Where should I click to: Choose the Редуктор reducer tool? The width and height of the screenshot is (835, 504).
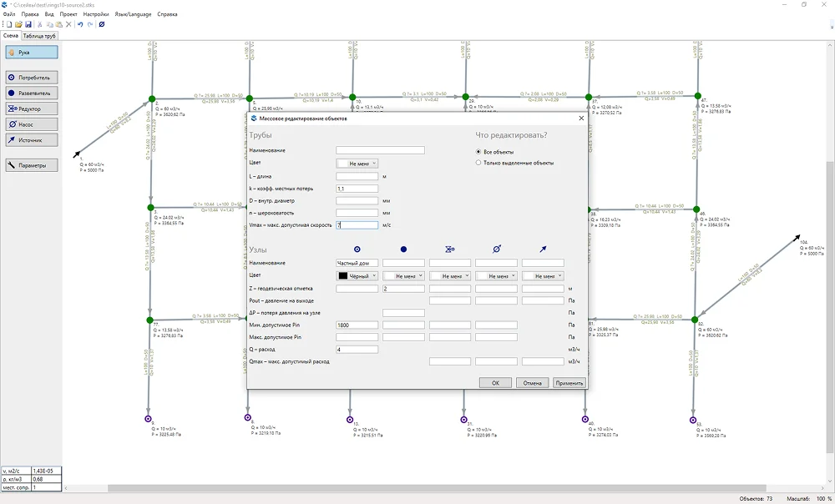[32, 108]
